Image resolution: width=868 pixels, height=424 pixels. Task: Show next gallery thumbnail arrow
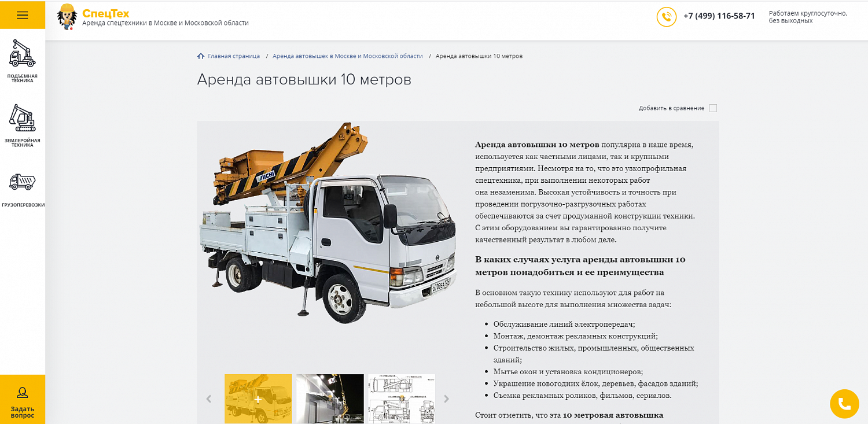pos(446,398)
